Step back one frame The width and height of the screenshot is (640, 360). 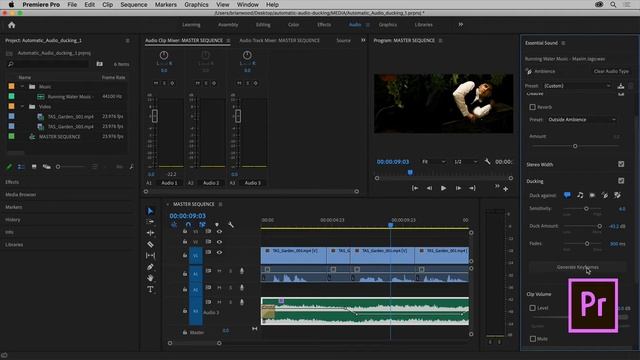point(429,188)
